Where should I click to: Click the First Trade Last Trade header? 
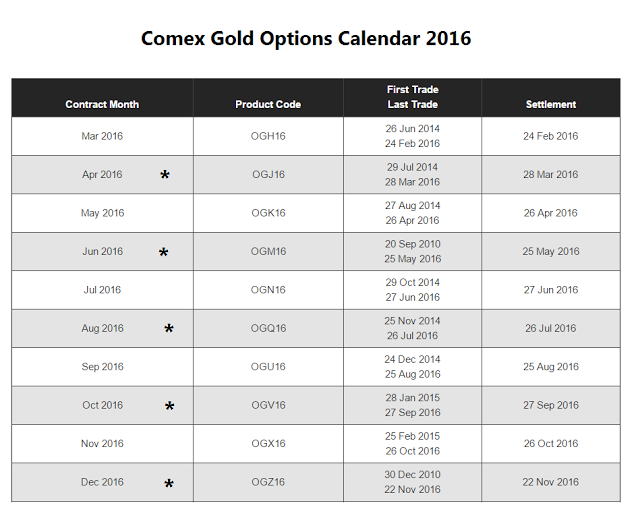coord(412,97)
